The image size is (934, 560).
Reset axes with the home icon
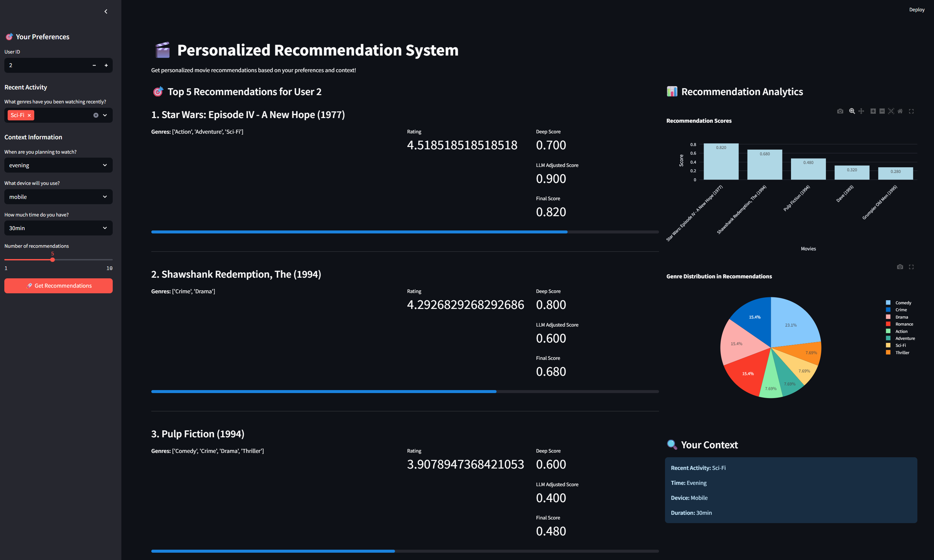tap(900, 111)
